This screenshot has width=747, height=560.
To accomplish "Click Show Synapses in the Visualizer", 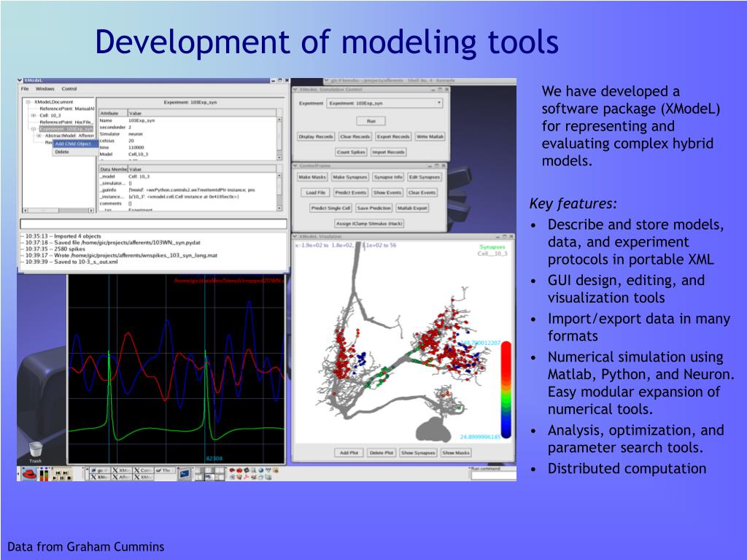I will pyautogui.click(x=418, y=453).
